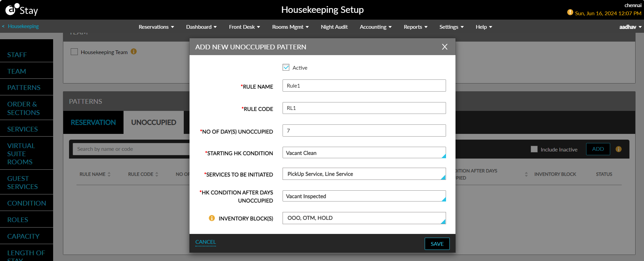Screen dimensions: 644x261
Task: Expand the aadhav user menu
Action: (630, 27)
